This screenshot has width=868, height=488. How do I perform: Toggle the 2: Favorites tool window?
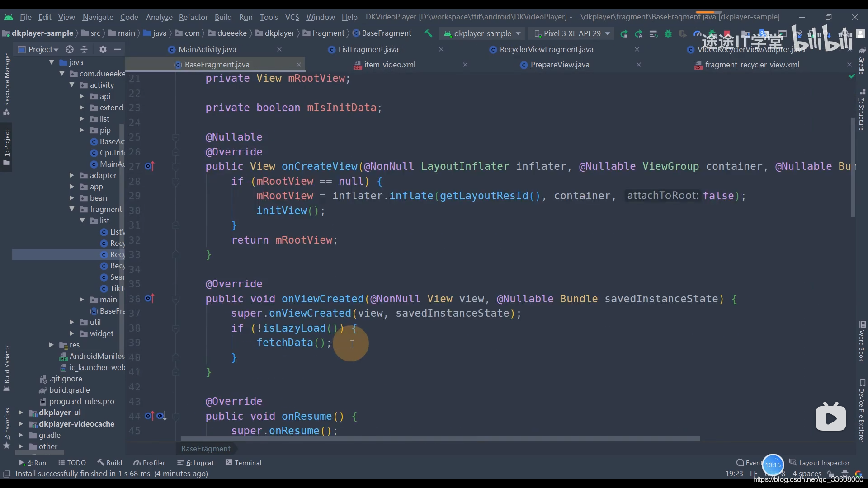pyautogui.click(x=7, y=428)
